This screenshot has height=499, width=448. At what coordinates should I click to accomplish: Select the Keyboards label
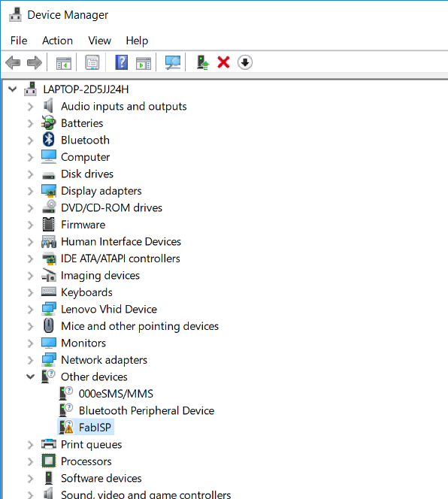[86, 292]
